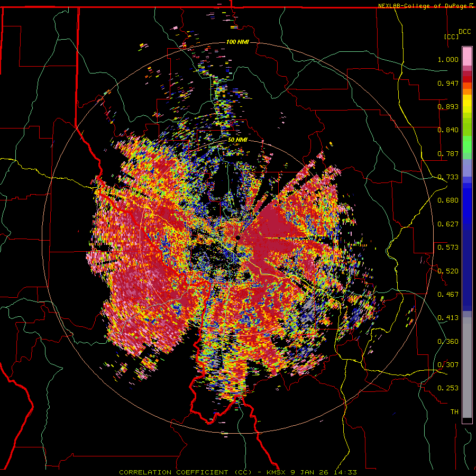The width and height of the screenshot is (476, 476).
Task: Pick the light pink color bar segment
Action: pos(467,56)
